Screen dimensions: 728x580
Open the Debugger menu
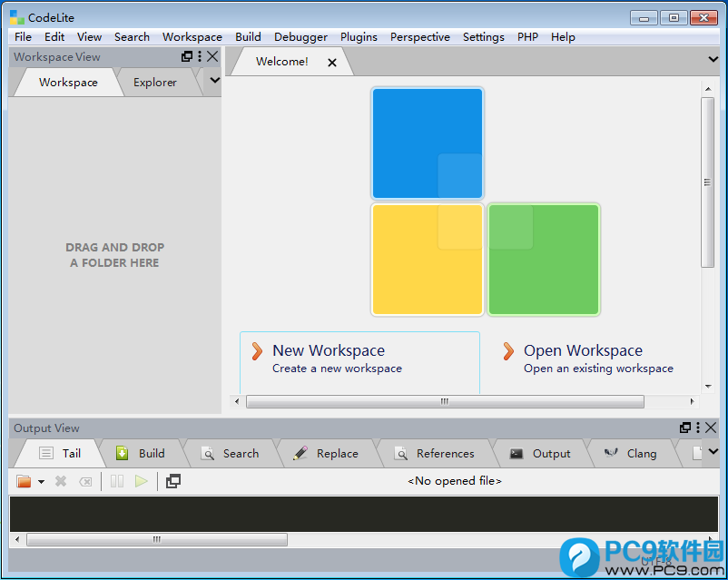tap(300, 36)
